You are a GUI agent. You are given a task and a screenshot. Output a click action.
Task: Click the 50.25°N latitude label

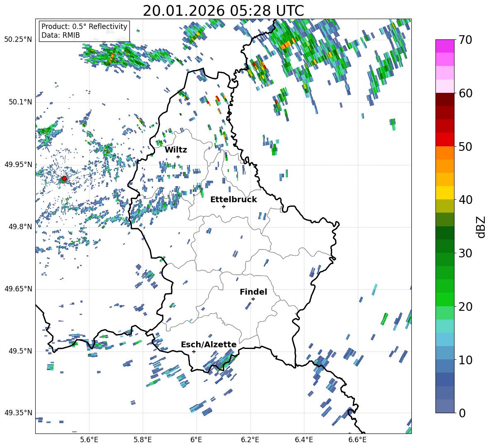coord(18,40)
